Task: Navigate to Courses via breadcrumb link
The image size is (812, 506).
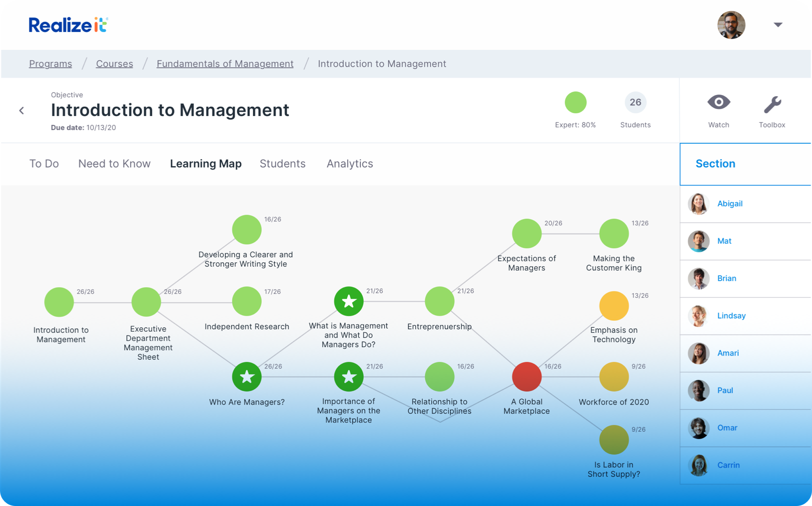Action: pyautogui.click(x=114, y=64)
